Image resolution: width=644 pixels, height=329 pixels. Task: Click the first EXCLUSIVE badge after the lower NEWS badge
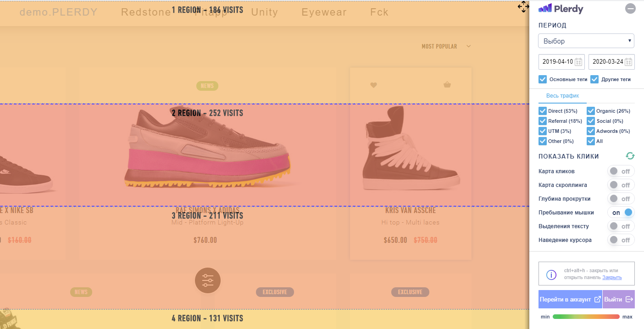275,292
